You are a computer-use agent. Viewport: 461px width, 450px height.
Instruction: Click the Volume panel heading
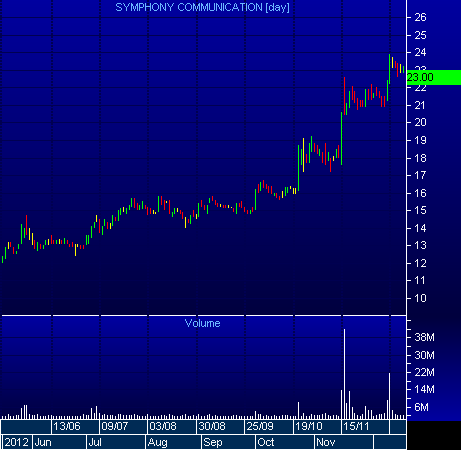202,323
